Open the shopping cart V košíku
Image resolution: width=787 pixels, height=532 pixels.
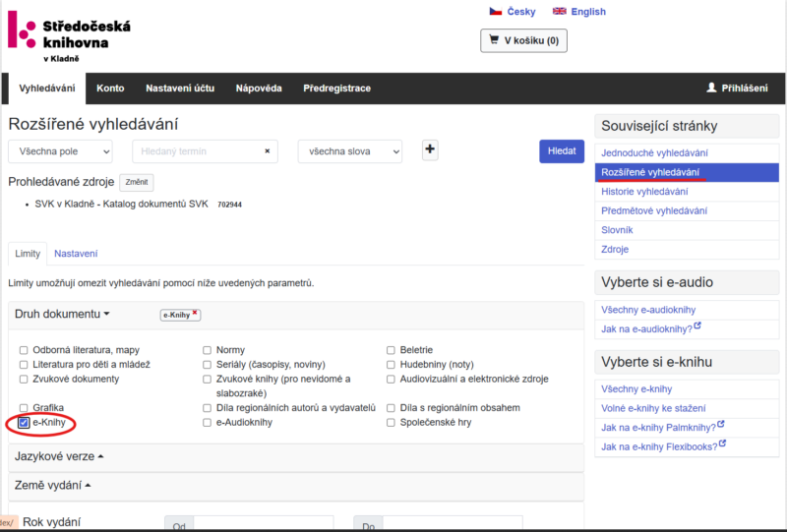[523, 40]
